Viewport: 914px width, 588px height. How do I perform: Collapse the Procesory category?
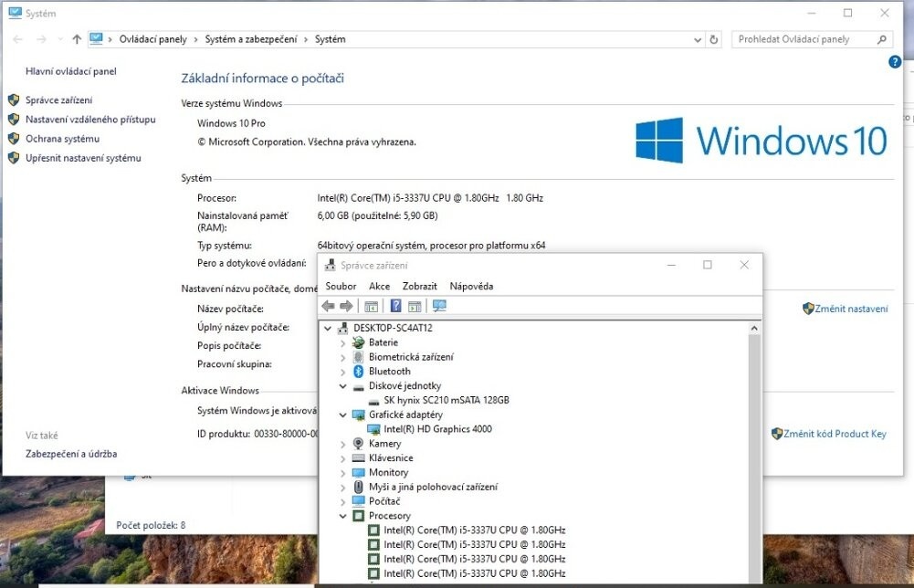[342, 516]
